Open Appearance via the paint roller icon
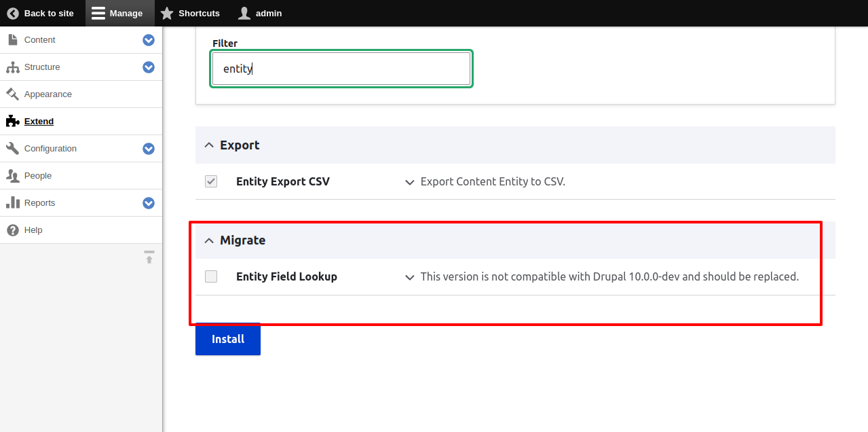The image size is (868, 432). (12, 94)
